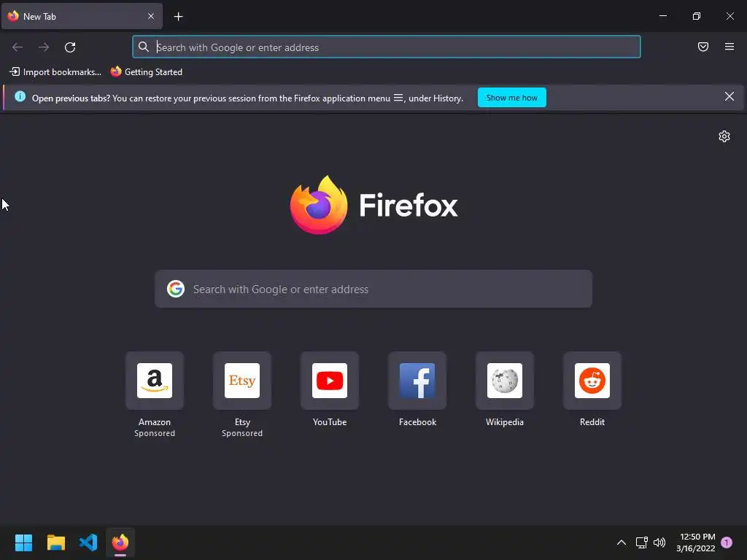Click the Firefox icon on the New Tab tab
The height and width of the screenshot is (560, 747).
(x=13, y=16)
